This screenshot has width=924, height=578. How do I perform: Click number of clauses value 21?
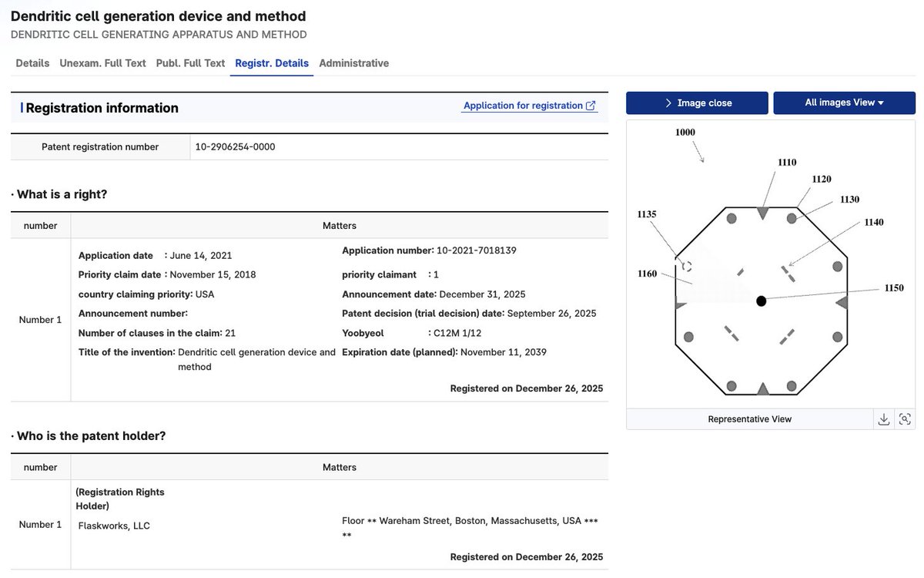230,333
